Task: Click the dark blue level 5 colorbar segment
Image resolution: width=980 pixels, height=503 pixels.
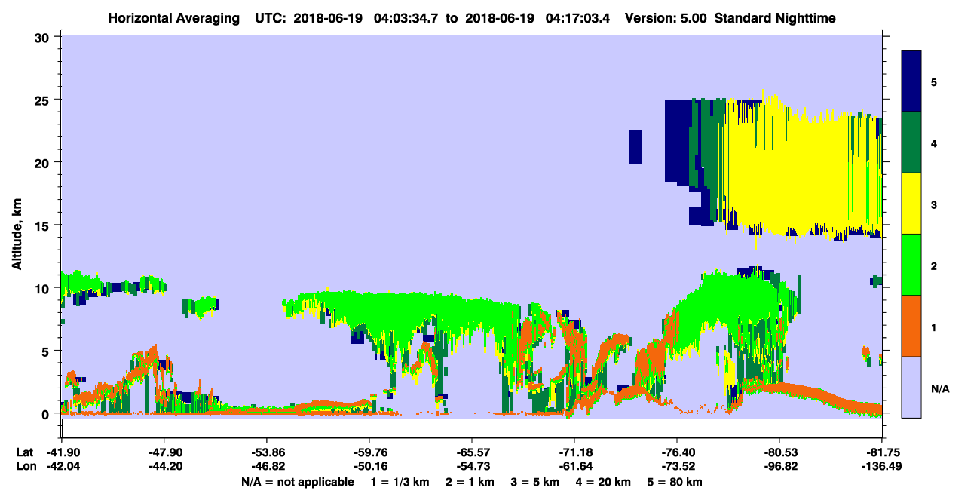Action: (x=911, y=81)
